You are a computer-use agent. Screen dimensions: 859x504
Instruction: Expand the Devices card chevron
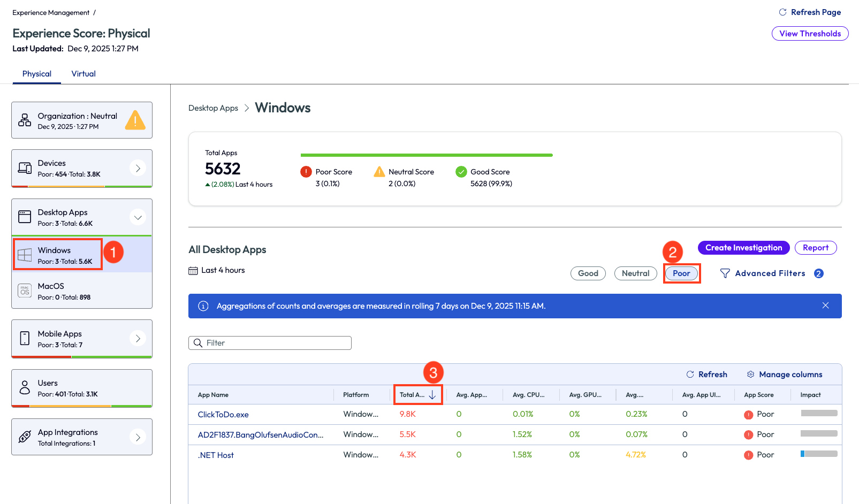[x=138, y=169]
